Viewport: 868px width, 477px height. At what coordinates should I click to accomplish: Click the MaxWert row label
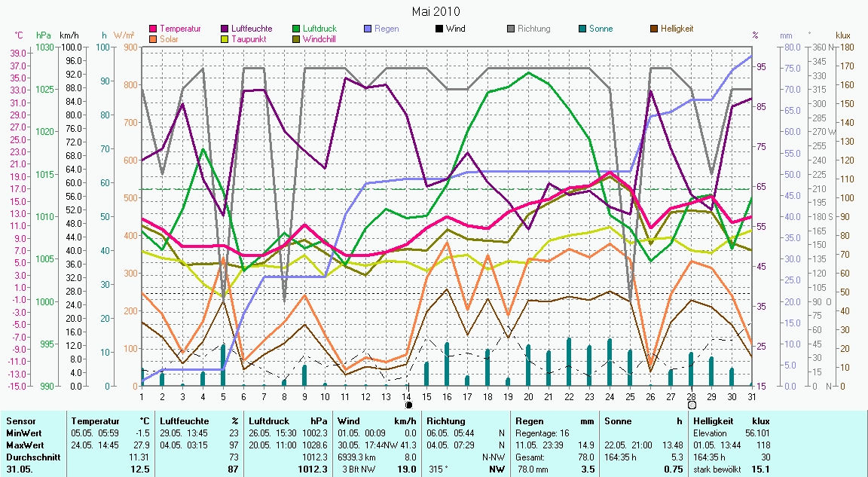click(x=24, y=445)
